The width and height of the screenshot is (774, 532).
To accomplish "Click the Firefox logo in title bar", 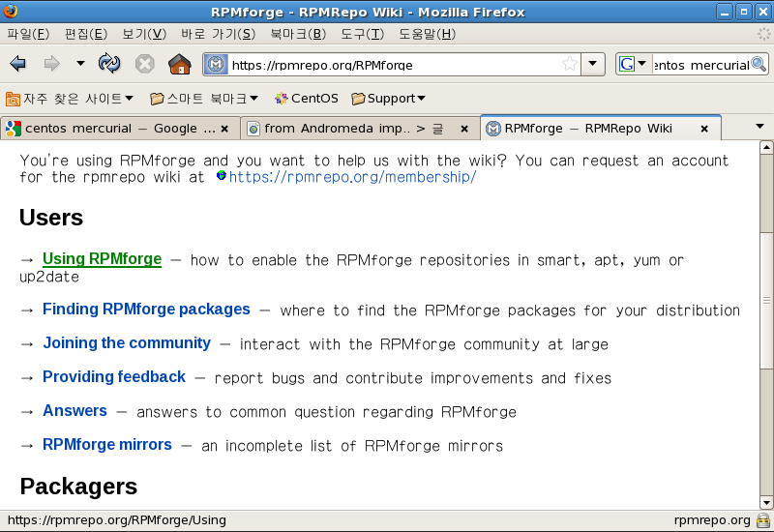I will coord(10,11).
